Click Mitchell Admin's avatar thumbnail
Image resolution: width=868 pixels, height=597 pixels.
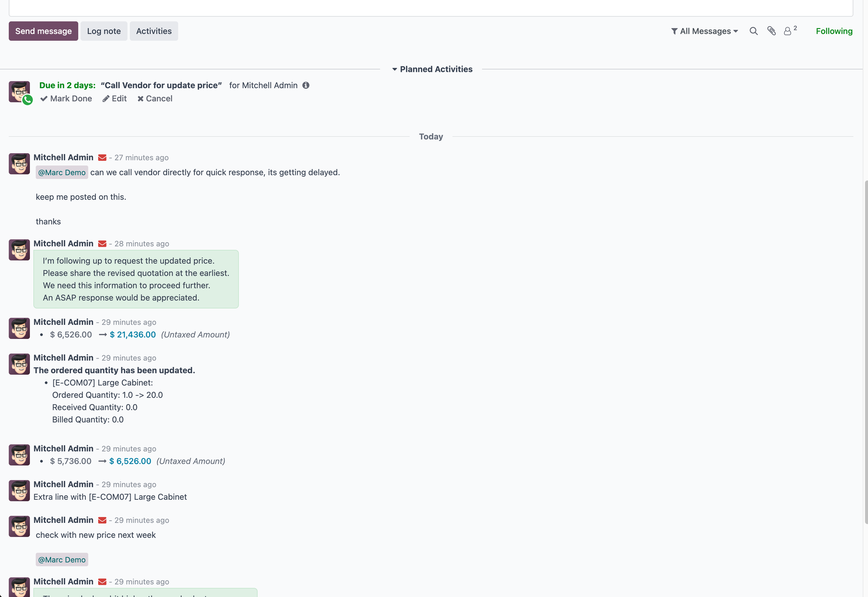19,164
